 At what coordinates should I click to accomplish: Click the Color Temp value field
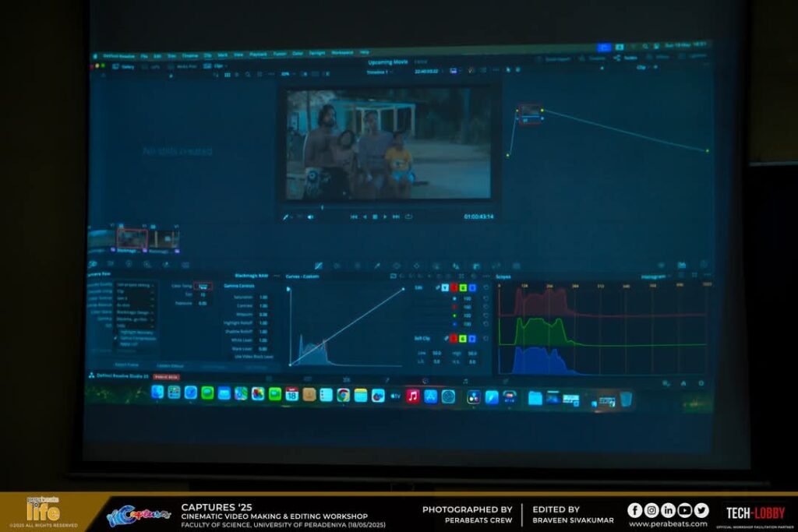(x=203, y=286)
